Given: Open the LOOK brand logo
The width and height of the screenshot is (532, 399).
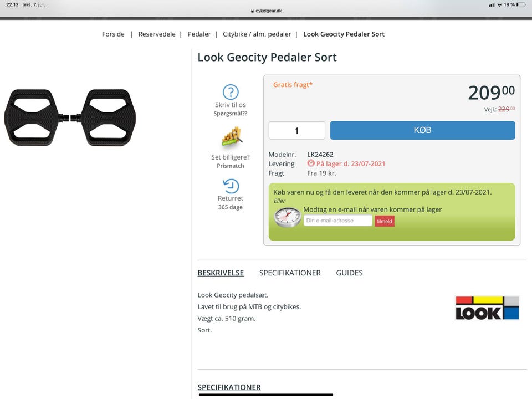Looking at the screenshot, I should tap(487, 308).
